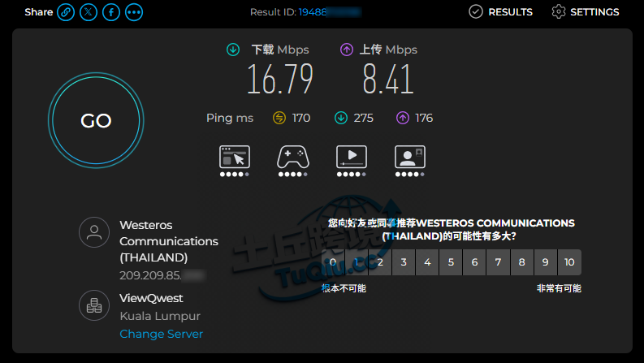Click the idle ping value 170

click(x=301, y=118)
